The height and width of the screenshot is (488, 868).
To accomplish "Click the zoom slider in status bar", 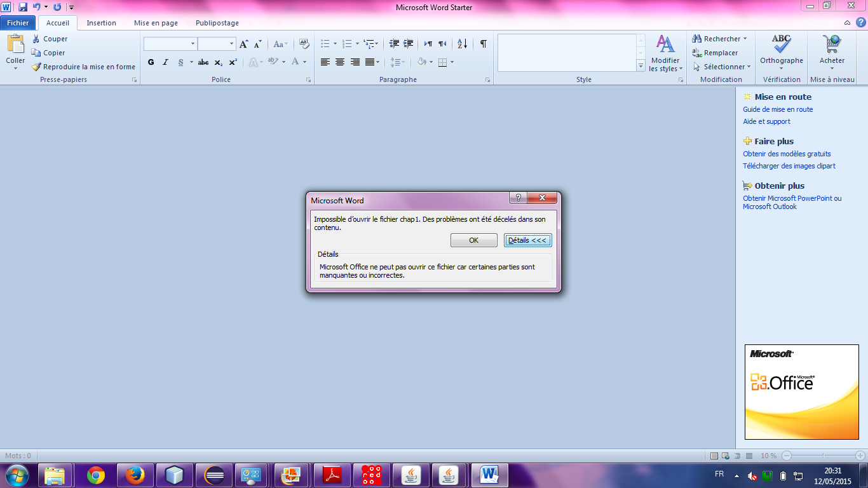I will point(824,456).
